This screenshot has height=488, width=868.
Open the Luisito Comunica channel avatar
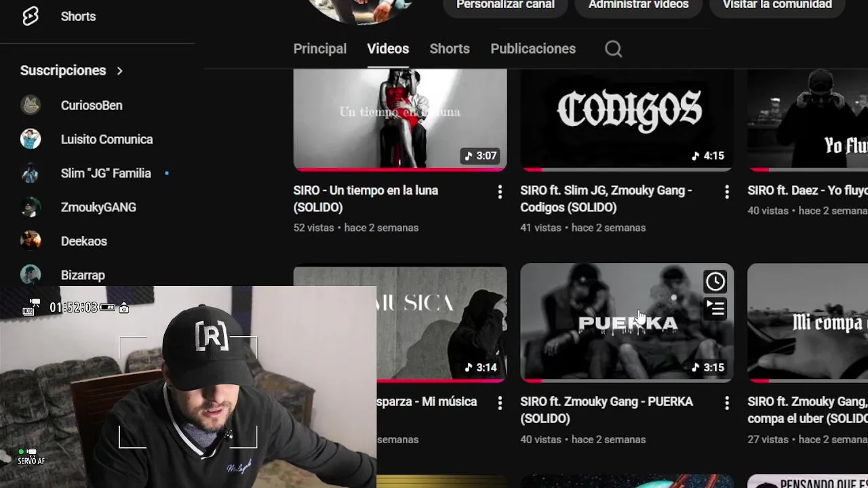coord(31,139)
